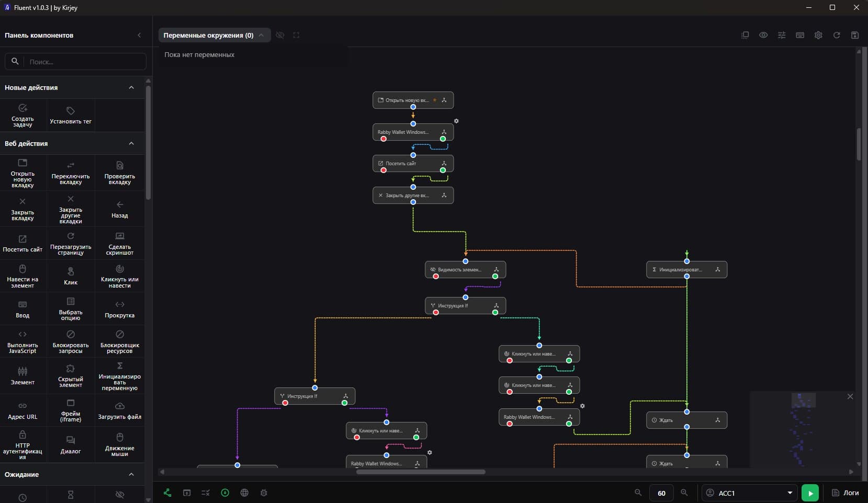
Task: Click the globe icon in bottom toolbar
Action: (244, 493)
